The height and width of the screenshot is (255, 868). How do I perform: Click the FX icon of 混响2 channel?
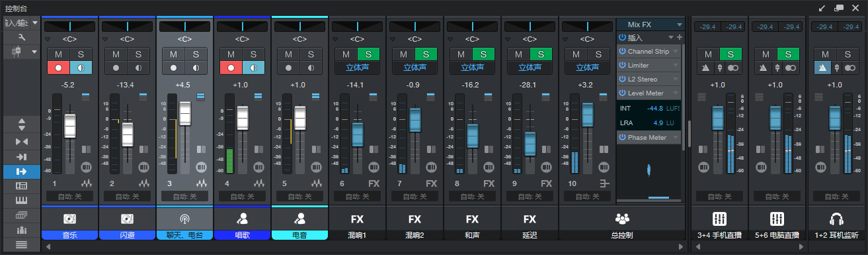(414, 219)
